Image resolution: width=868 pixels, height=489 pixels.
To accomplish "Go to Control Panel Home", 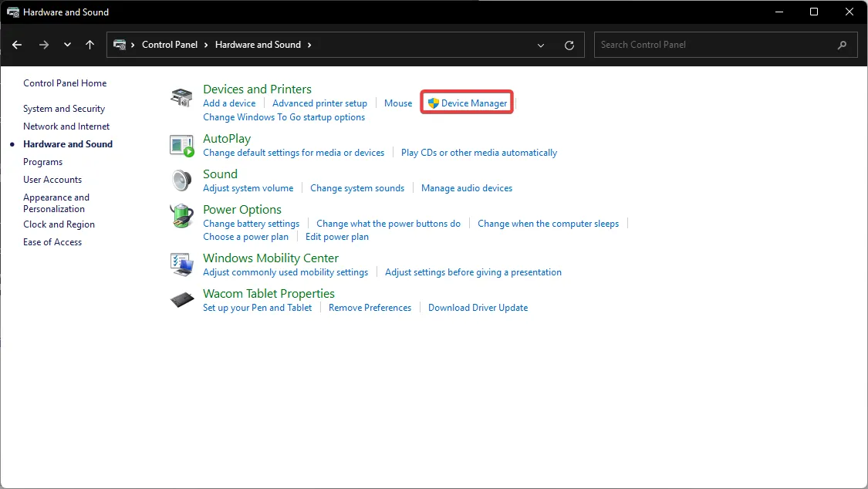I will tap(65, 83).
